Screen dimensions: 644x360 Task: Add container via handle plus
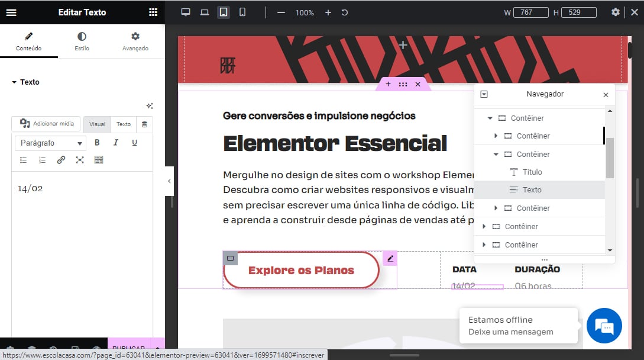pyautogui.click(x=388, y=84)
